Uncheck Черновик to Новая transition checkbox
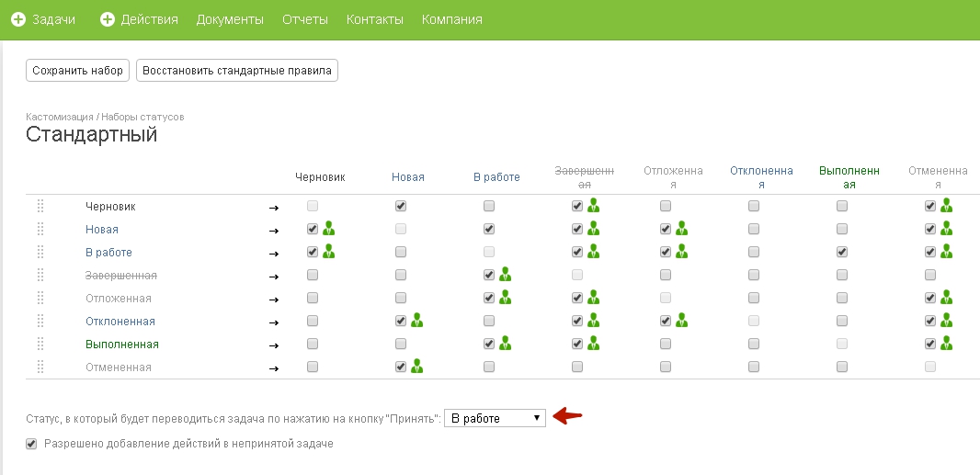The image size is (980, 475). tap(401, 206)
